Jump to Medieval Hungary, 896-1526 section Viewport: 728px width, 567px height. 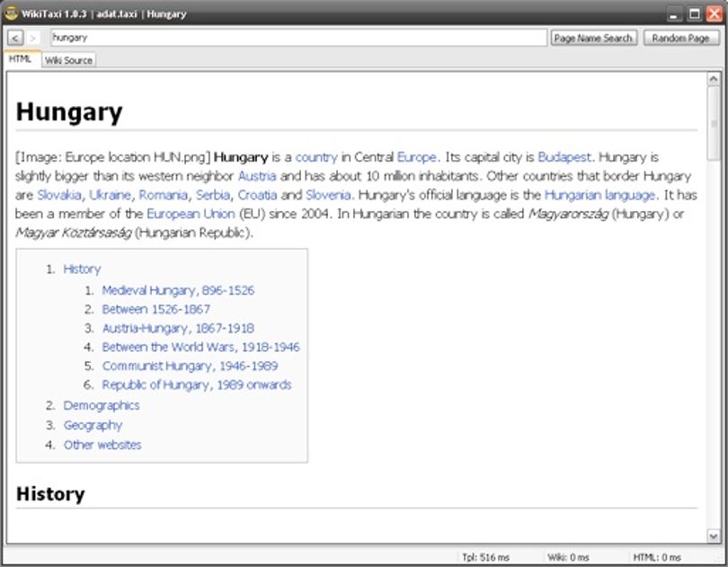click(x=178, y=291)
